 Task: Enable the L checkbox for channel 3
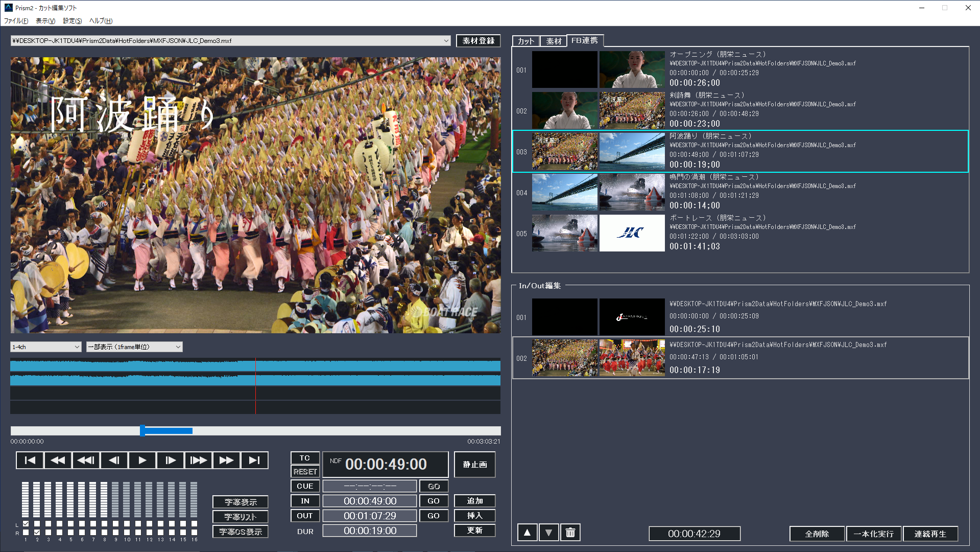48,524
